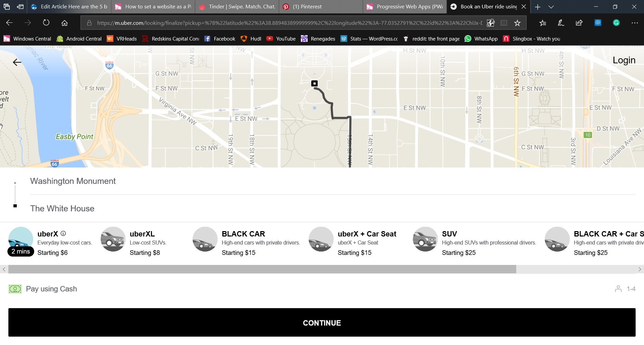Select the uberXL car icon

point(113,239)
